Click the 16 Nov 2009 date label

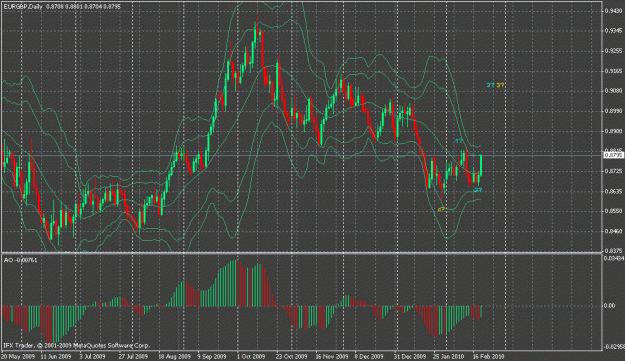point(332,356)
